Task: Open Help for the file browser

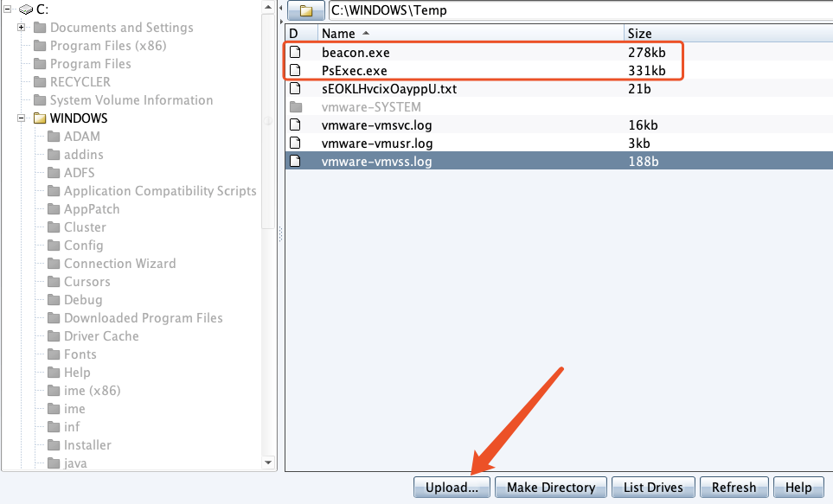Action: (x=798, y=487)
